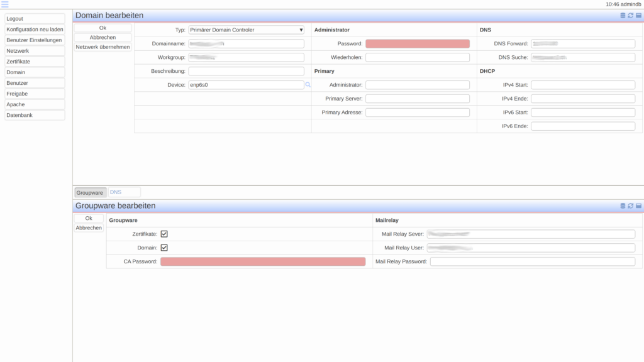Click Netzwerk übernehmen button
This screenshot has height=362, width=644.
tap(103, 47)
